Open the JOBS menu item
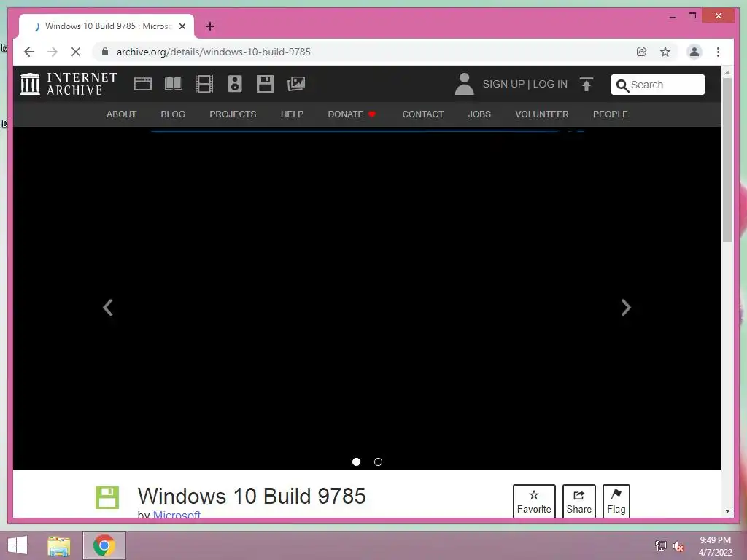Screen dimensions: 747x560 [479, 114]
